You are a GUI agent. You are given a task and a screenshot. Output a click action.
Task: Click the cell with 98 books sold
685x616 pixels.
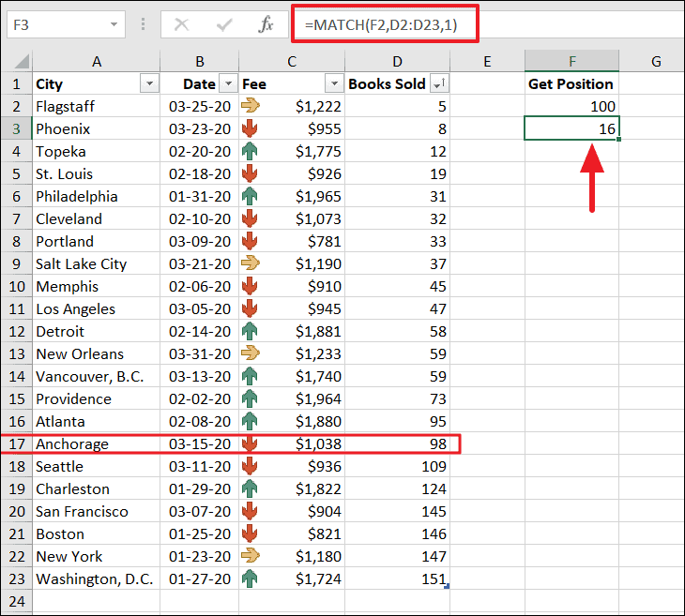click(397, 444)
